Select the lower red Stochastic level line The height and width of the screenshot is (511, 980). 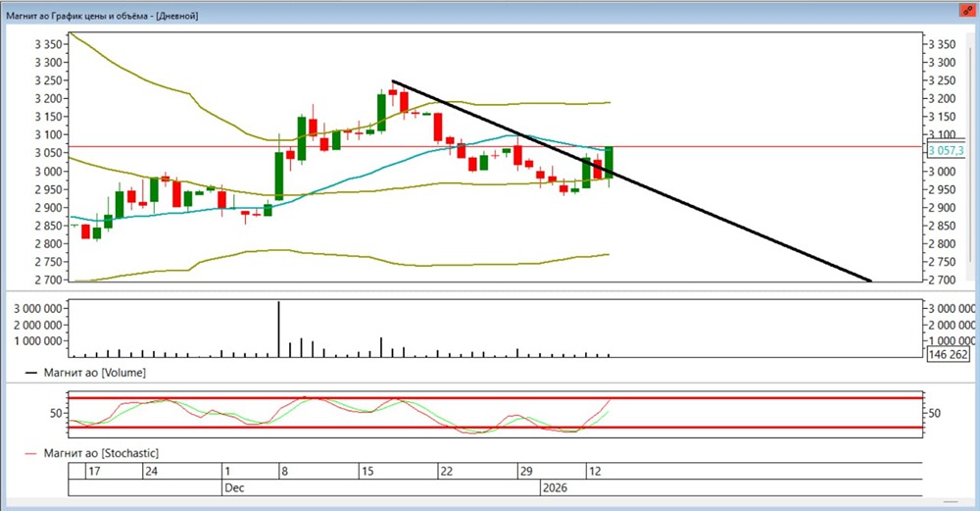(x=495, y=428)
